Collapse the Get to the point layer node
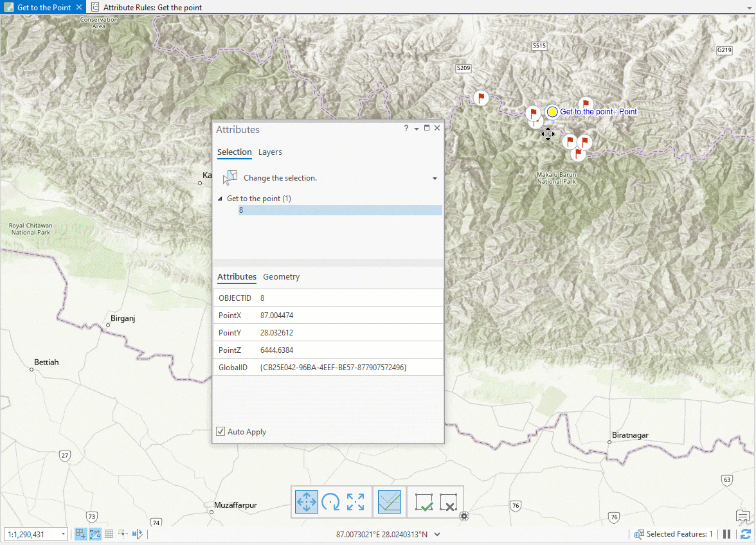 (x=220, y=199)
